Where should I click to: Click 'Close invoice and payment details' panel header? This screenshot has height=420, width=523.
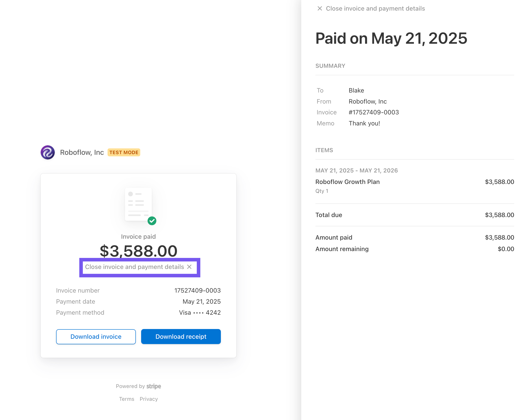pos(375,8)
